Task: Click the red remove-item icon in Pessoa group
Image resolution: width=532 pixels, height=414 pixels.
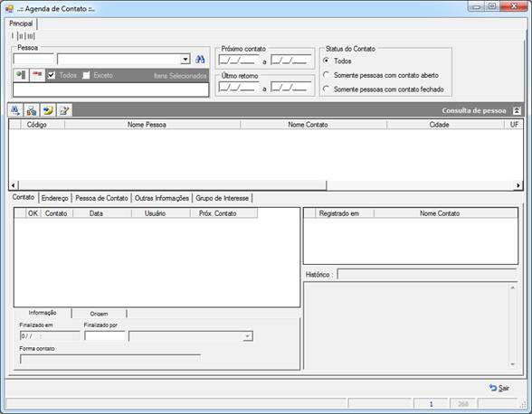Action: [x=37, y=75]
